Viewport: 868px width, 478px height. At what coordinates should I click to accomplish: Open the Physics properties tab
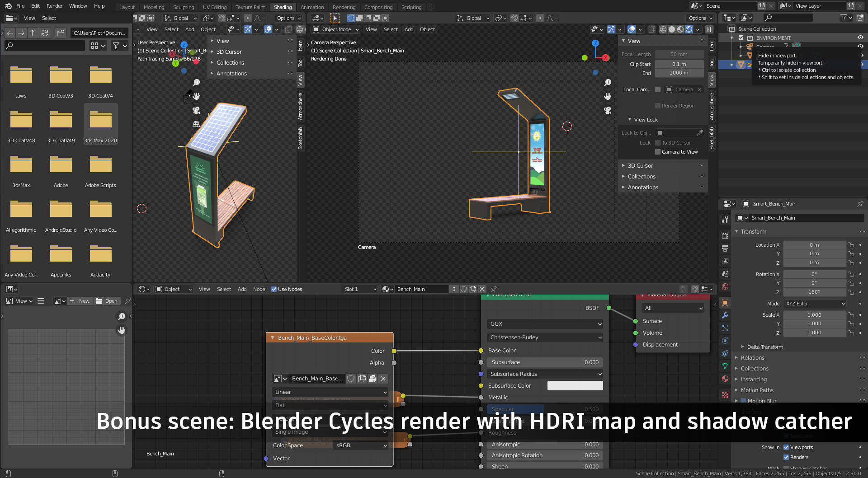coord(725,341)
